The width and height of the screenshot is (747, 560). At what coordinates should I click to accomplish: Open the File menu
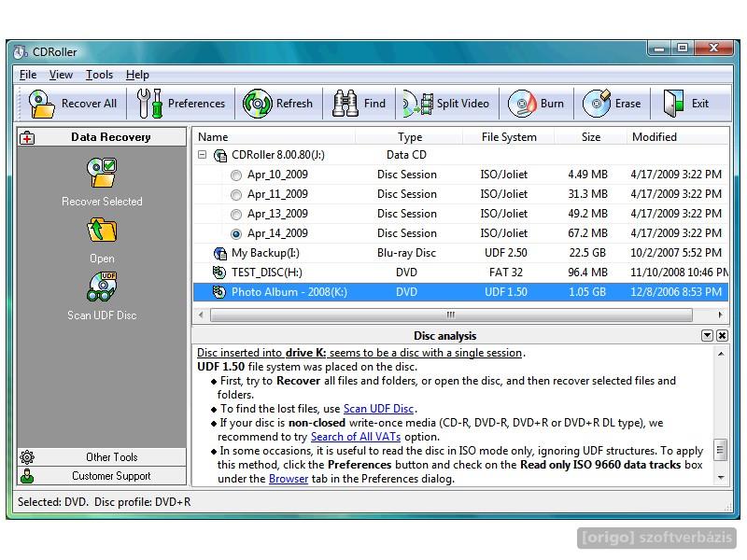click(28, 75)
